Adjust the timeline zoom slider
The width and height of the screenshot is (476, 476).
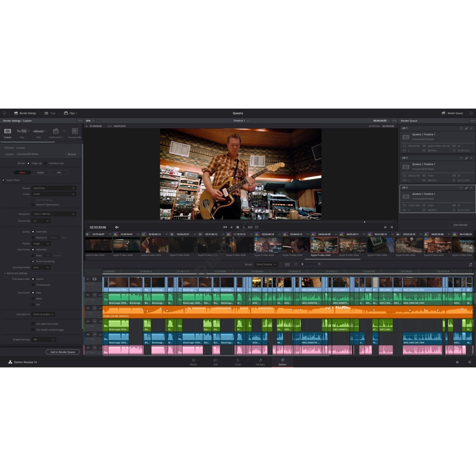click(303, 264)
